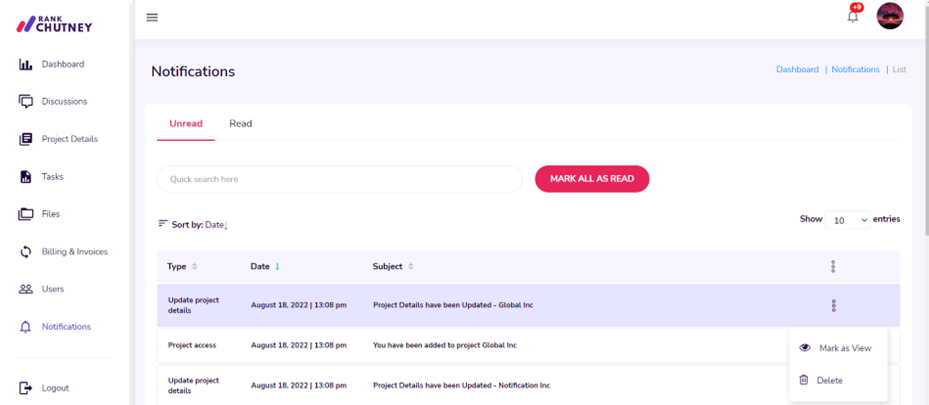Open the user profile avatar
This screenshot has width=929, height=405.
[x=890, y=16]
